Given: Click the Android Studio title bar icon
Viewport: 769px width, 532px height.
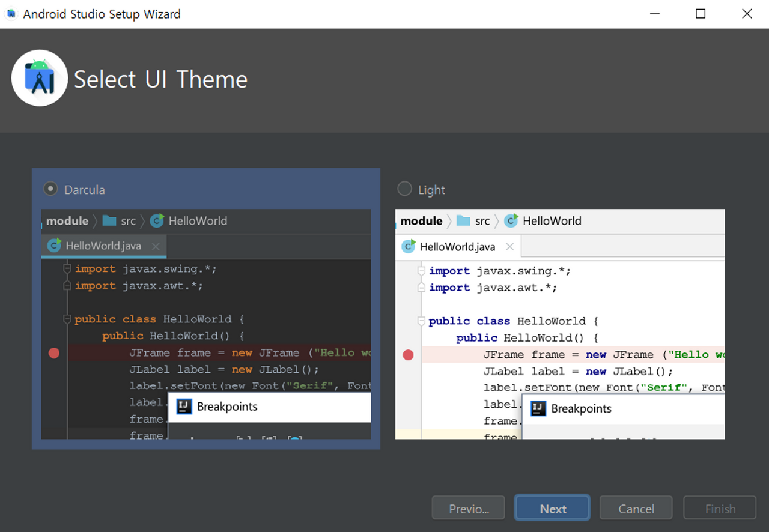Looking at the screenshot, I should click(11, 14).
